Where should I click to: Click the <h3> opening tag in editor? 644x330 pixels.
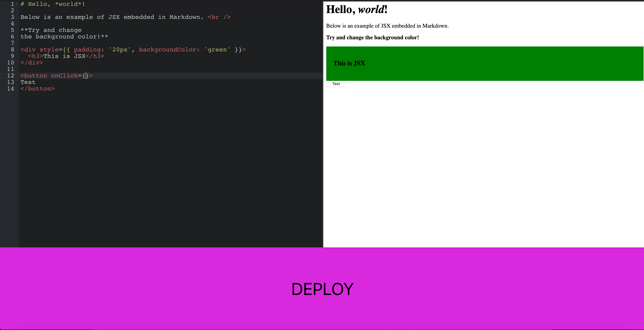35,56
